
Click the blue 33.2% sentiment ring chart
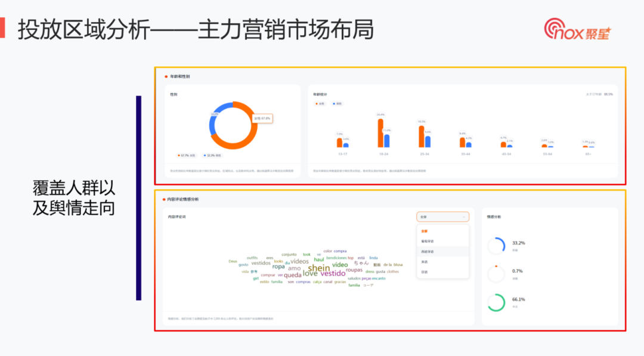tap(496, 245)
